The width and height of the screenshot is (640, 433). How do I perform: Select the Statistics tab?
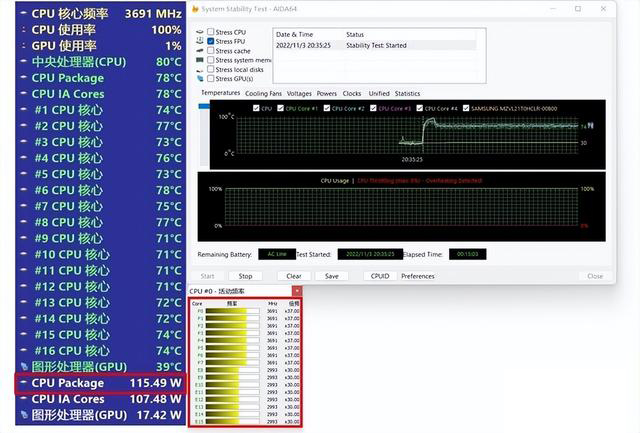407,93
